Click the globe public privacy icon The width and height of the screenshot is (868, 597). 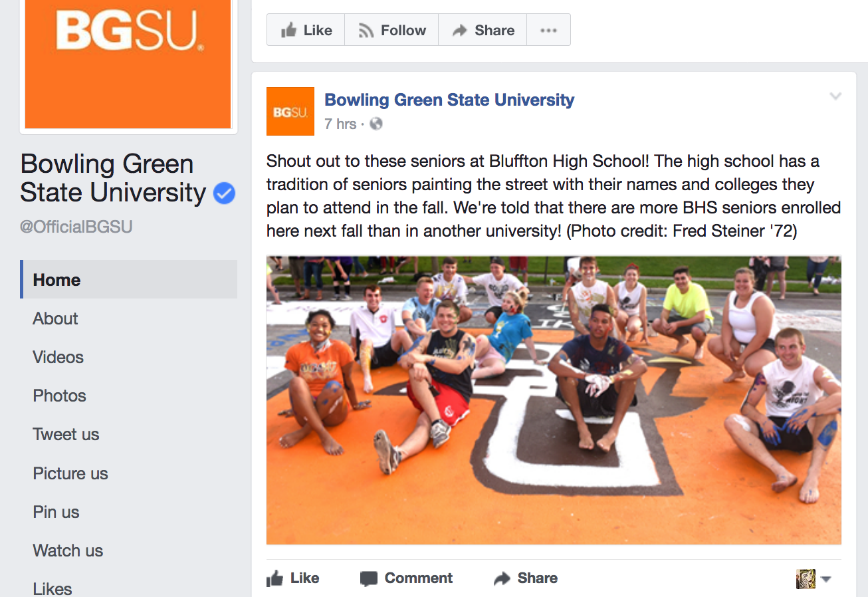(x=376, y=124)
